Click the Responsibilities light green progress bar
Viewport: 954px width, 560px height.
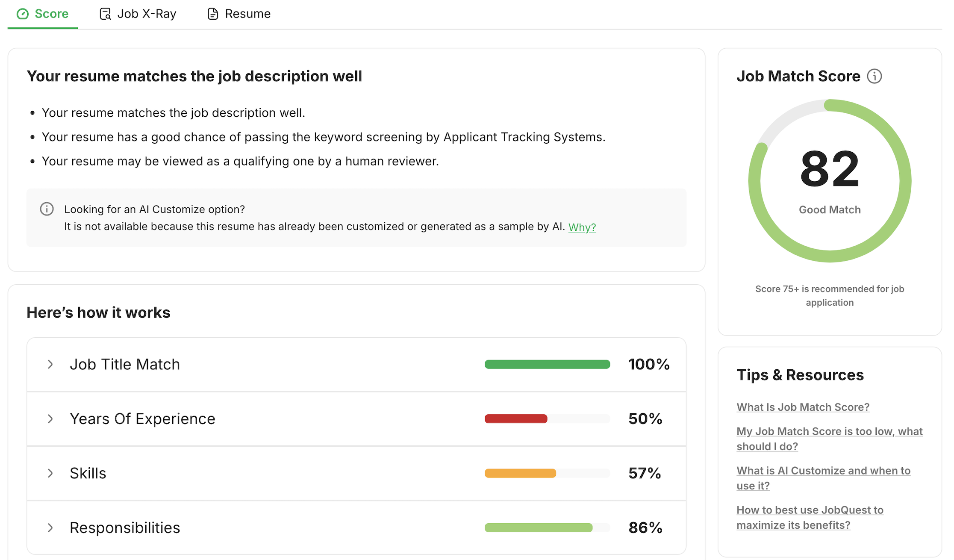pos(539,528)
